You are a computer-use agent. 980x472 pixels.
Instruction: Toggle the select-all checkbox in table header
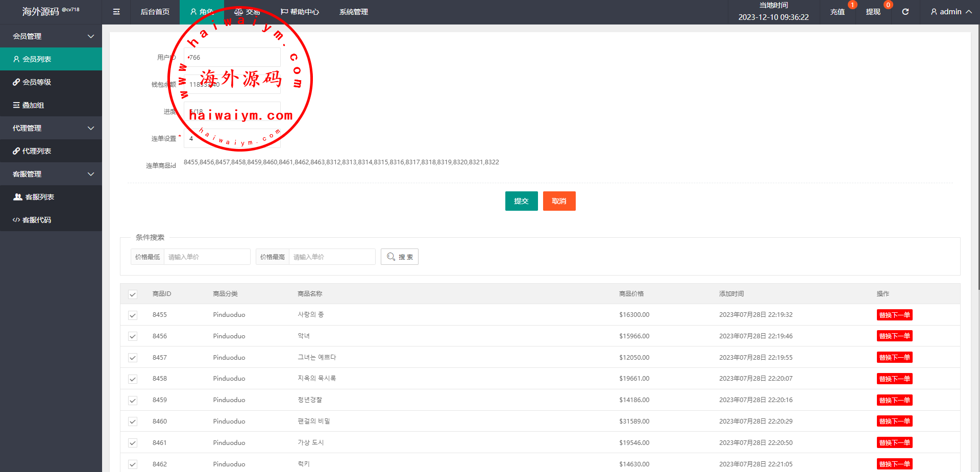coord(133,294)
